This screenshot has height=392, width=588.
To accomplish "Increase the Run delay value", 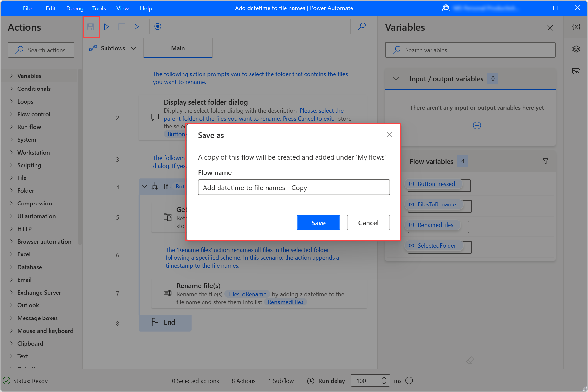I will tap(384, 378).
